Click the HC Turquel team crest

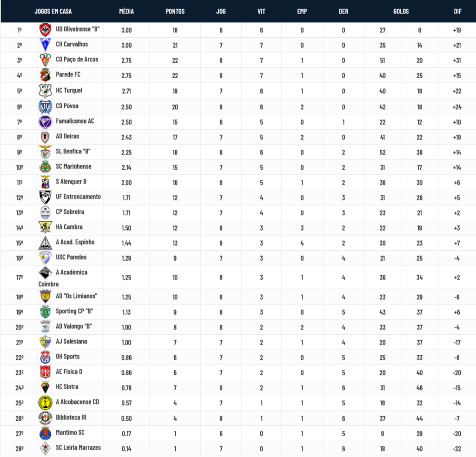tap(45, 91)
